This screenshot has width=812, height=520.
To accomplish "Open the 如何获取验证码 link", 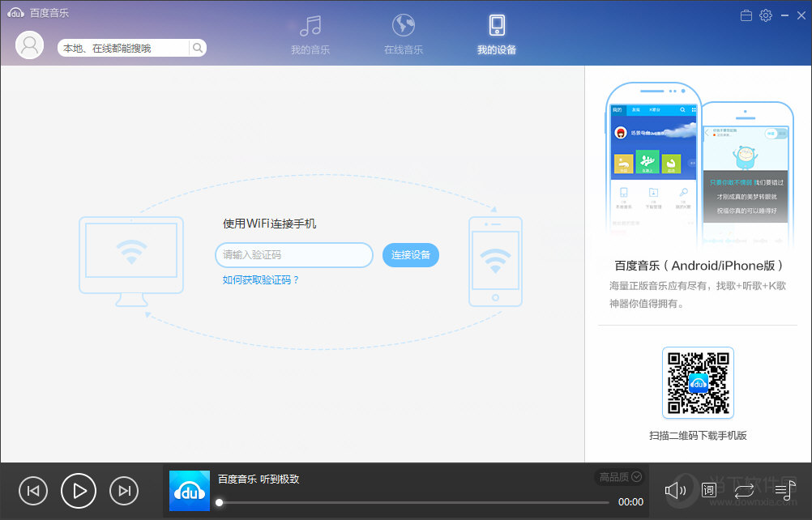I will pyautogui.click(x=261, y=280).
